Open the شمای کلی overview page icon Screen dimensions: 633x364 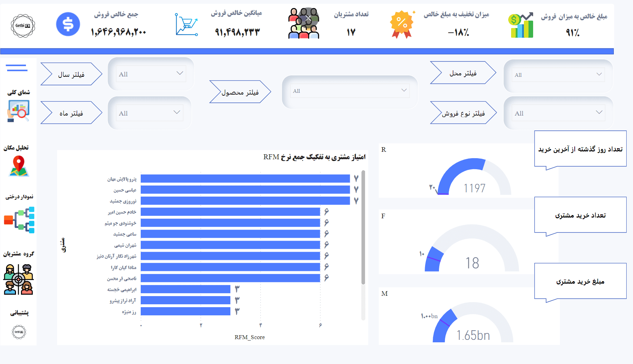(18, 111)
